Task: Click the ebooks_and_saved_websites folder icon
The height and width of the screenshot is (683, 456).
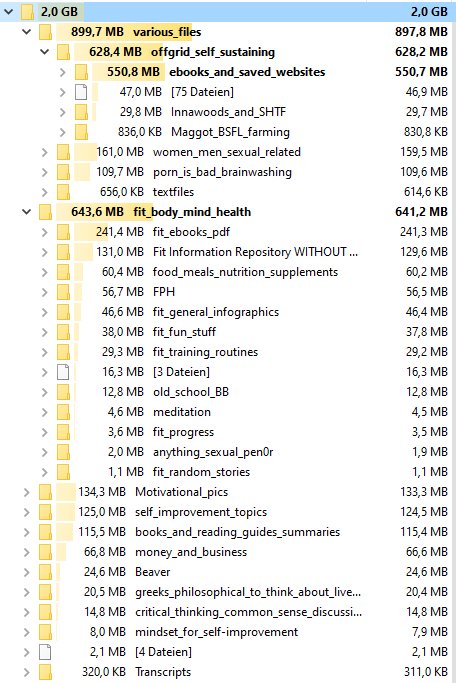Action: [x=81, y=72]
